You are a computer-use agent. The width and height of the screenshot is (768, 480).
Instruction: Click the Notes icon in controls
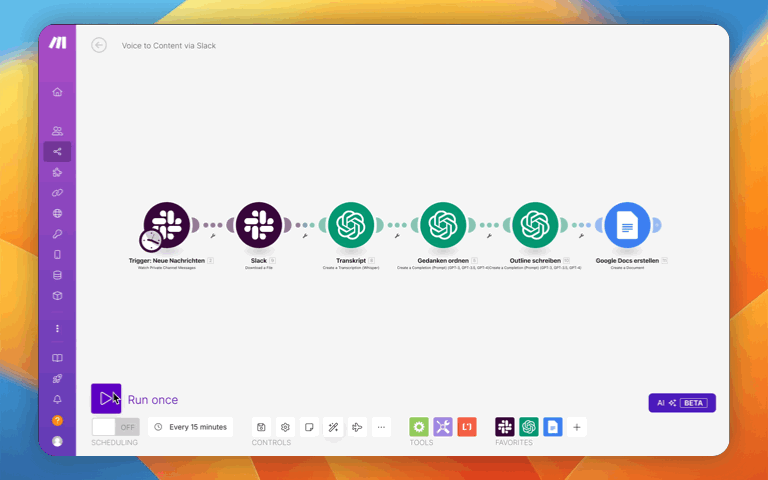(309, 427)
